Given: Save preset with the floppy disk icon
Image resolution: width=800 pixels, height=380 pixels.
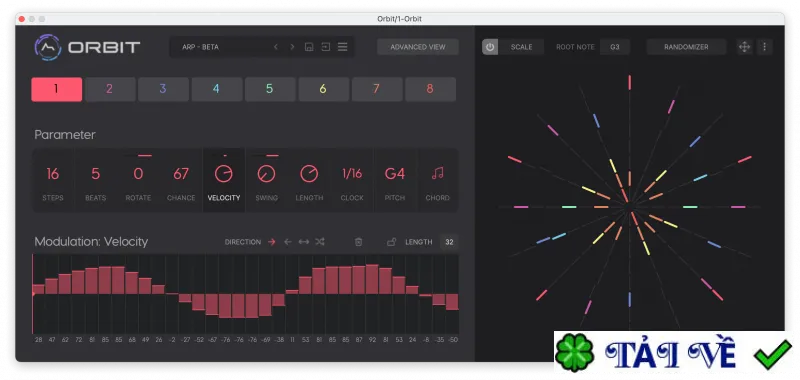Looking at the screenshot, I should (309, 47).
